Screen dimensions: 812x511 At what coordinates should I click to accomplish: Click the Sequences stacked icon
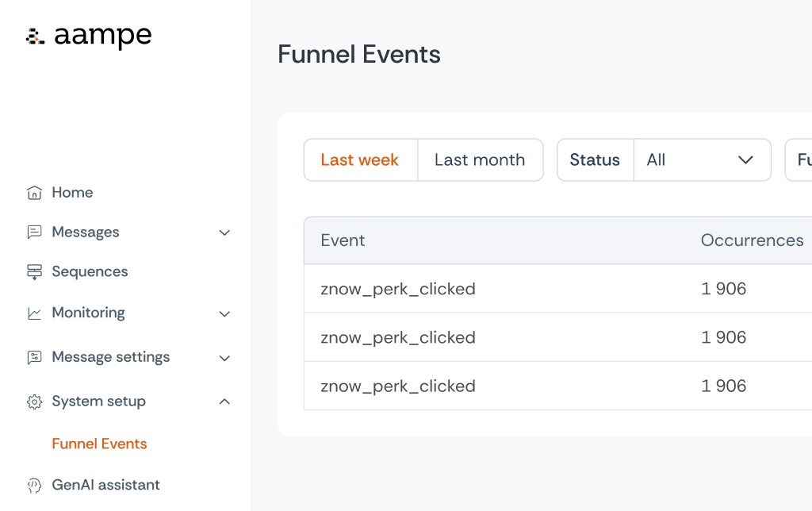pos(34,272)
